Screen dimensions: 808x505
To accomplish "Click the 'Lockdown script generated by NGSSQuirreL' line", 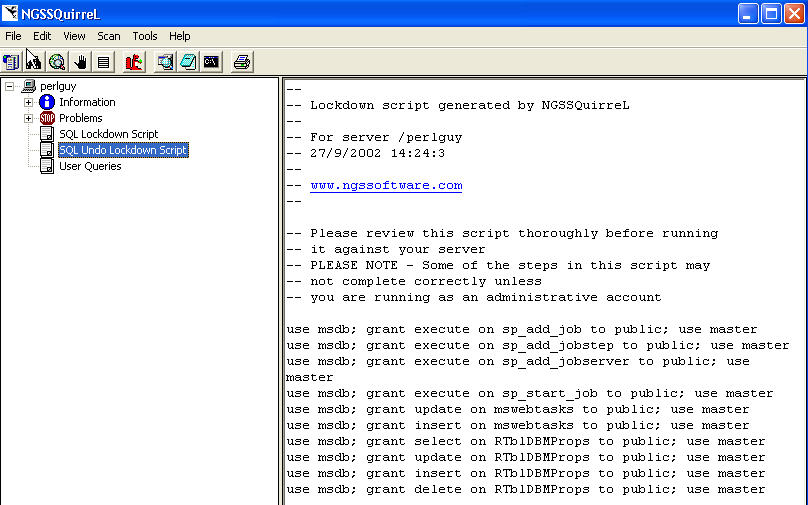I will 458,105.
